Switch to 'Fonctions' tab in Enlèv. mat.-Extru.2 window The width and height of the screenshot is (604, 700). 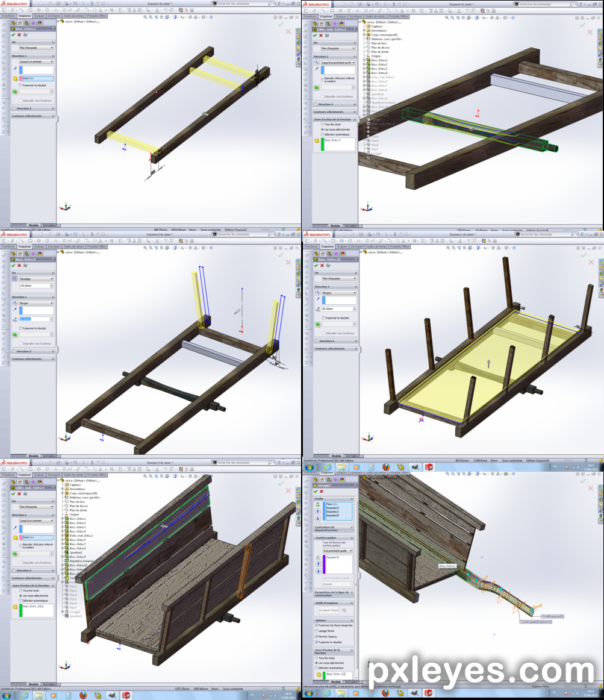pyautogui.click(x=310, y=16)
